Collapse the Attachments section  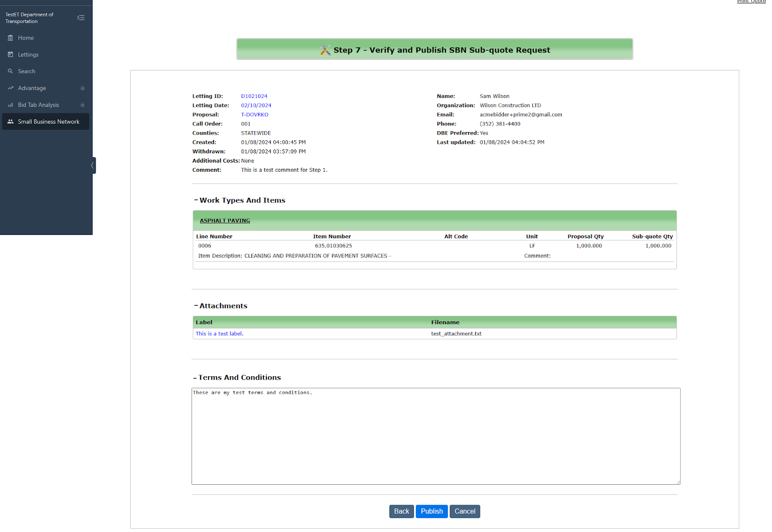coord(196,306)
